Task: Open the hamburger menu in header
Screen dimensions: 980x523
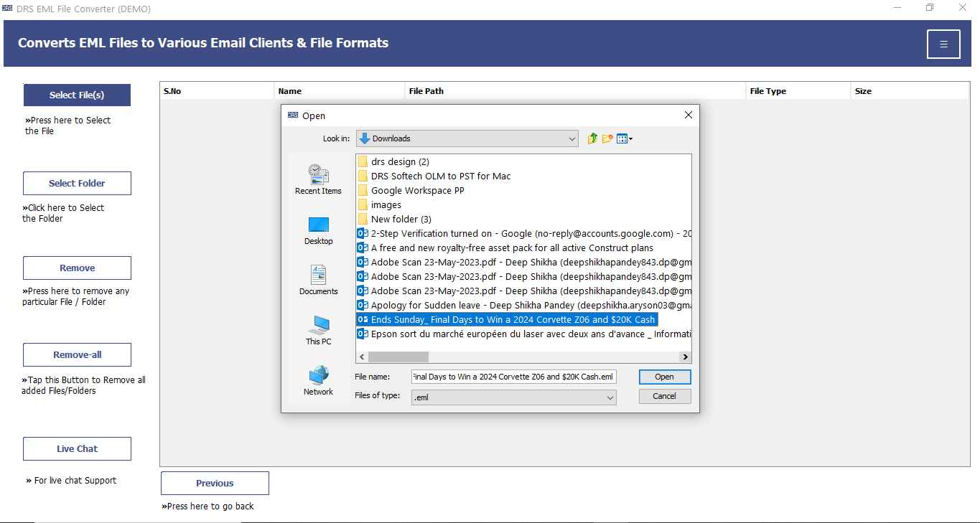Action: coord(943,44)
